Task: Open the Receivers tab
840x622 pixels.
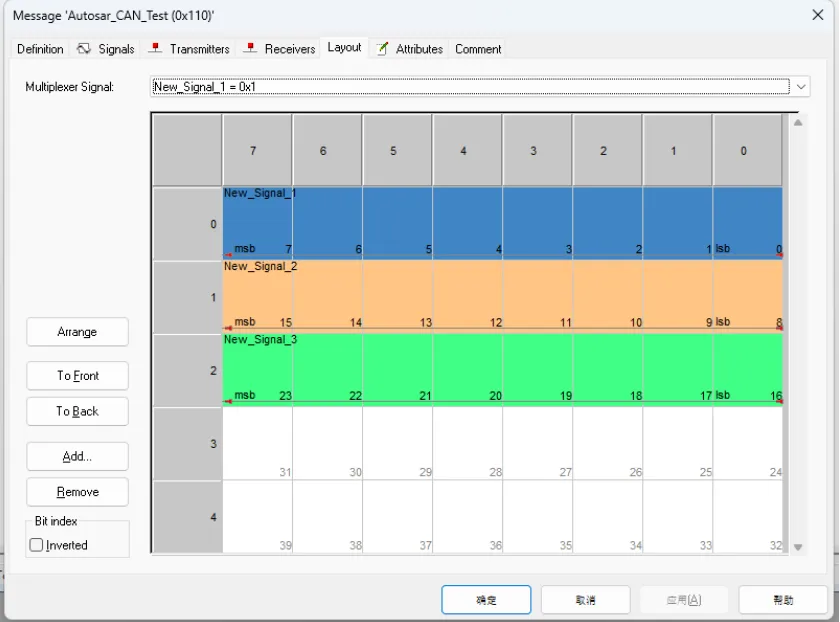Action: [280, 49]
